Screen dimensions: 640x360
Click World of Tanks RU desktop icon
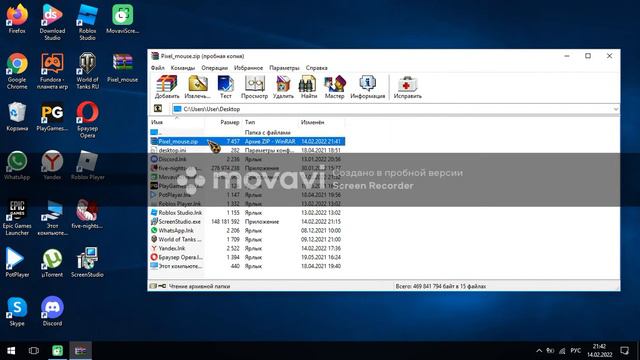tap(87, 71)
